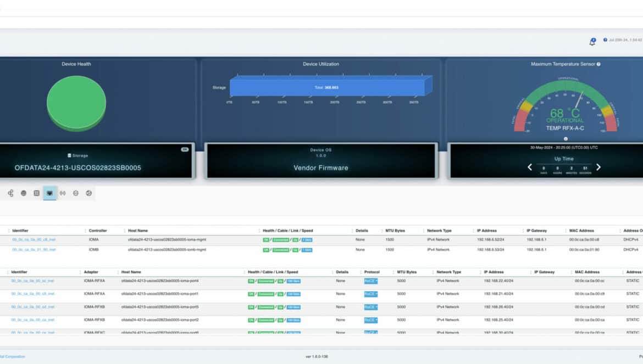Click the carousel dot under the temperature gauge
Viewport: 643px width, 364px height.
pyautogui.click(x=566, y=139)
